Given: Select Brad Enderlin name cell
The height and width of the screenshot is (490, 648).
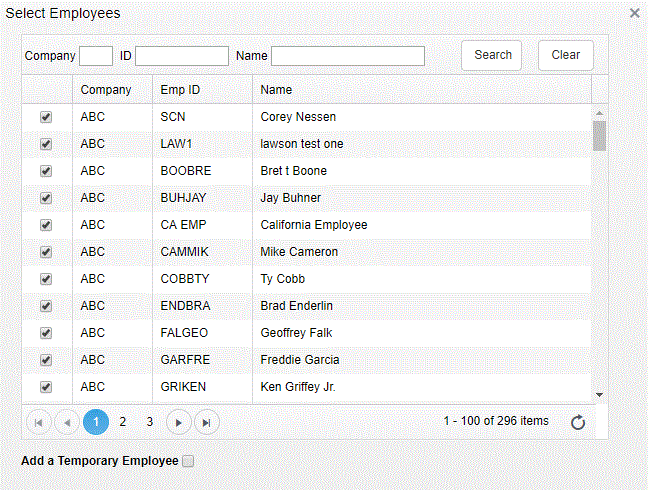Looking at the screenshot, I should coord(422,306).
